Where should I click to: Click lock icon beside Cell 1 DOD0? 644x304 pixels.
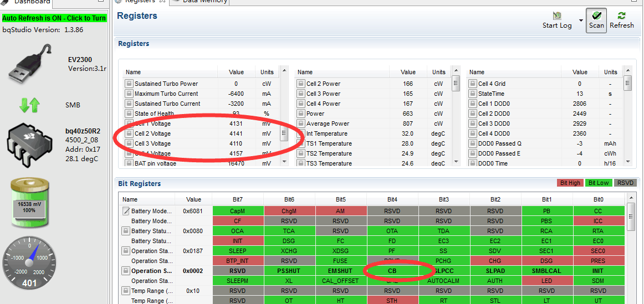click(473, 104)
